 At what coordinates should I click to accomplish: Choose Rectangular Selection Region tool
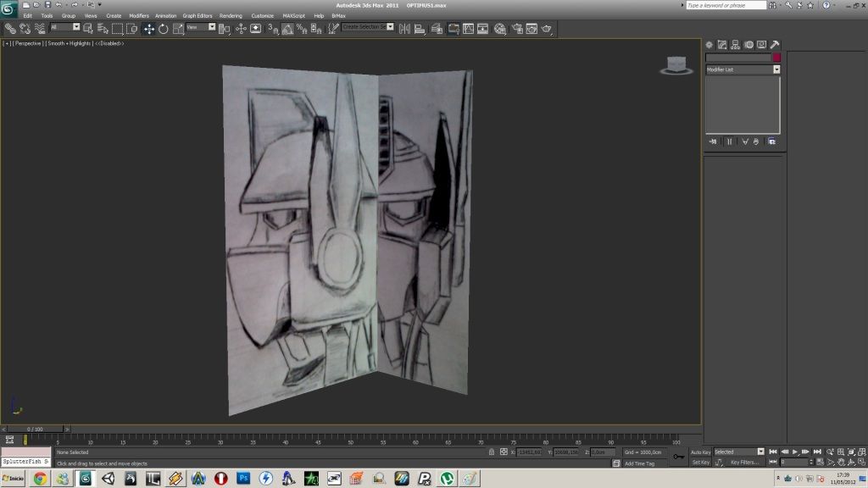coord(117,29)
